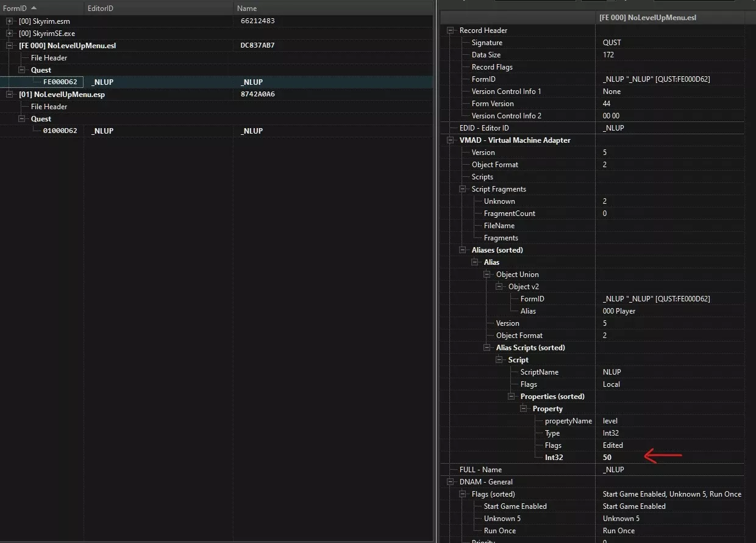Click the QUST signature value
This screenshot has width=756, height=543.
tap(612, 43)
